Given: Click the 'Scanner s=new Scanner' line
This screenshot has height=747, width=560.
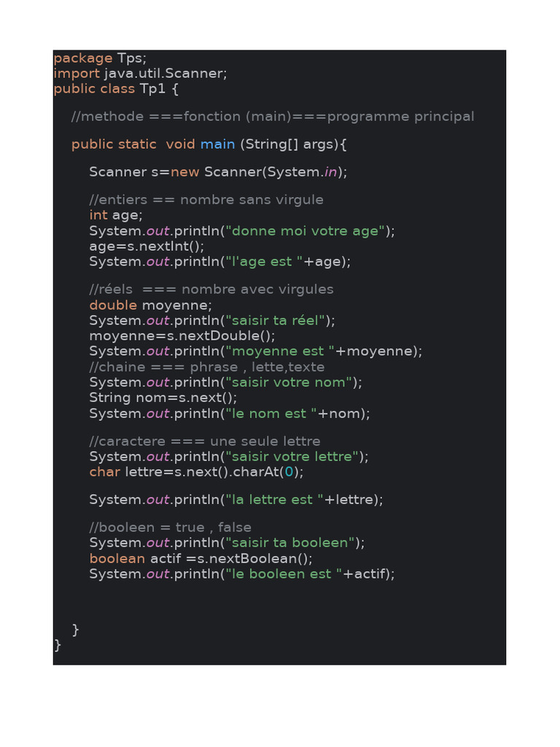Looking at the screenshot, I should [x=218, y=172].
